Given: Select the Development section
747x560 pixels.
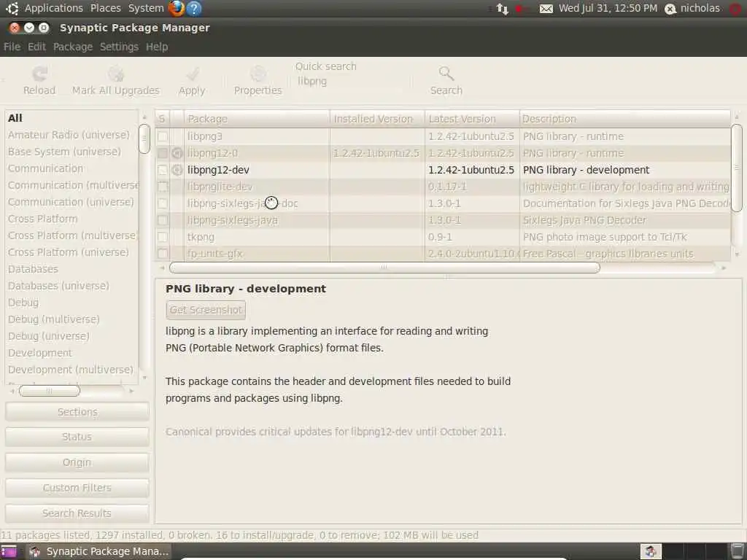Looking at the screenshot, I should tap(71, 354).
